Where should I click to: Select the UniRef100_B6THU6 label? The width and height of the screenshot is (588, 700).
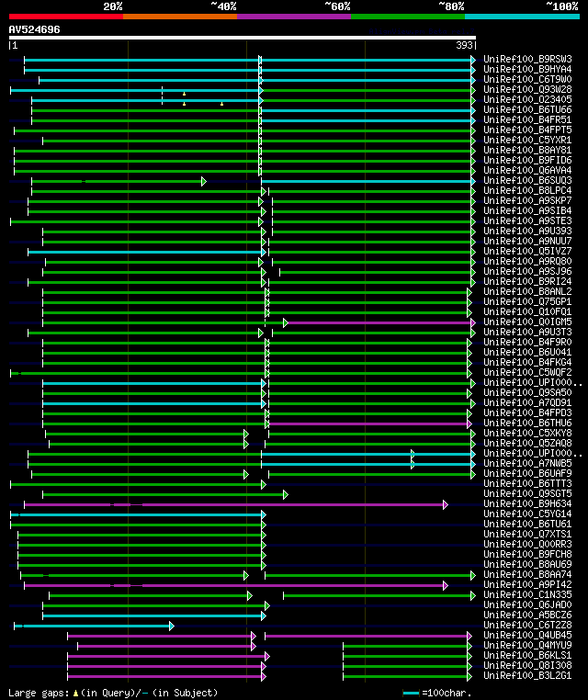[527, 423]
